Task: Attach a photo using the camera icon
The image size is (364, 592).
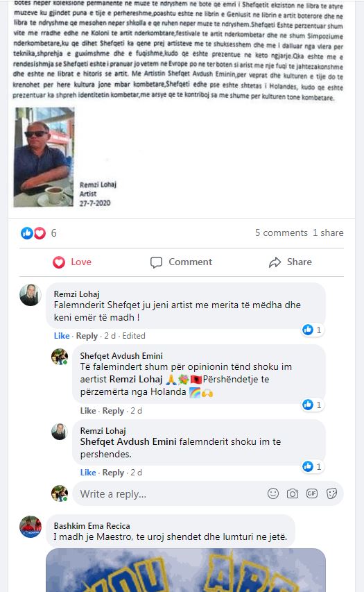Action: [x=293, y=493]
